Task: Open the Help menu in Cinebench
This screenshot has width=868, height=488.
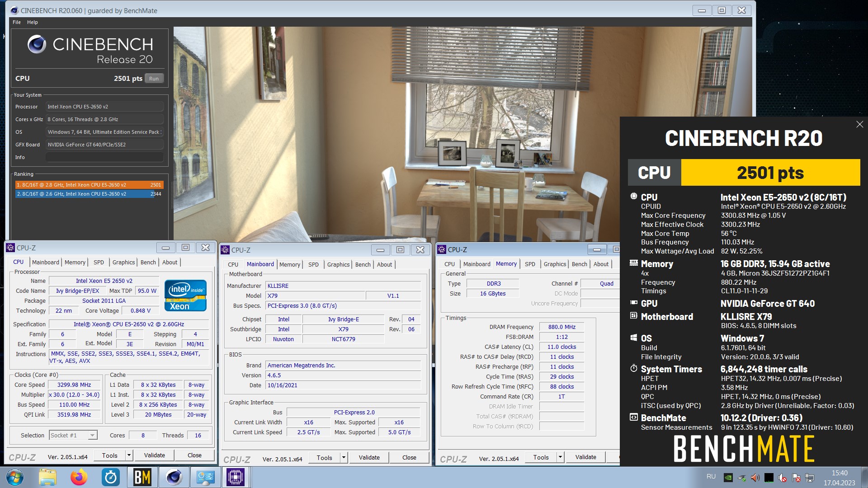Action: tap(33, 22)
